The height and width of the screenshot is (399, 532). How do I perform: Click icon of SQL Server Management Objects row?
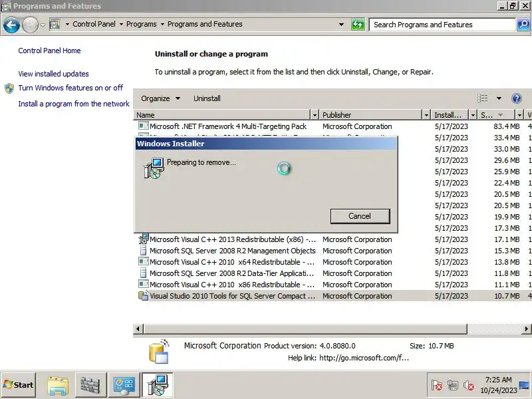click(x=143, y=251)
